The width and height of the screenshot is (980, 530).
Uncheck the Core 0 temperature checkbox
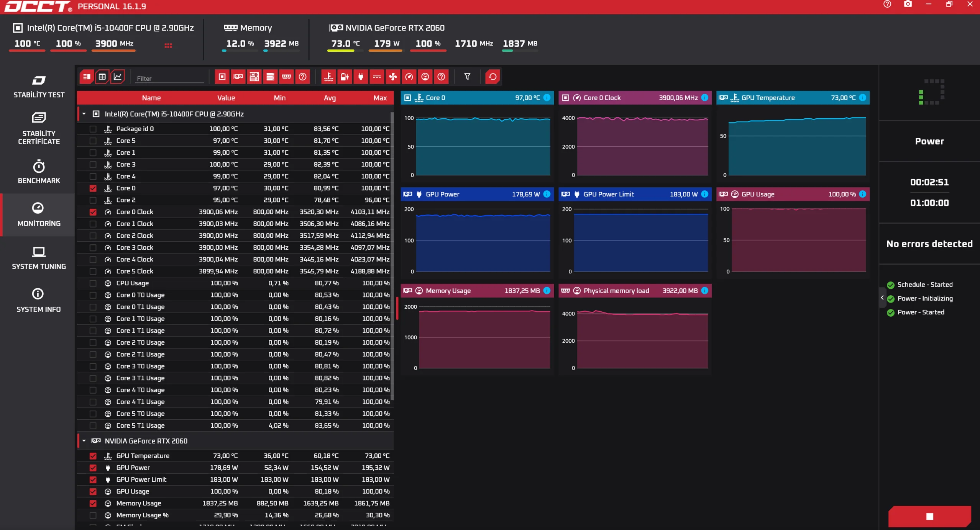pos(93,188)
